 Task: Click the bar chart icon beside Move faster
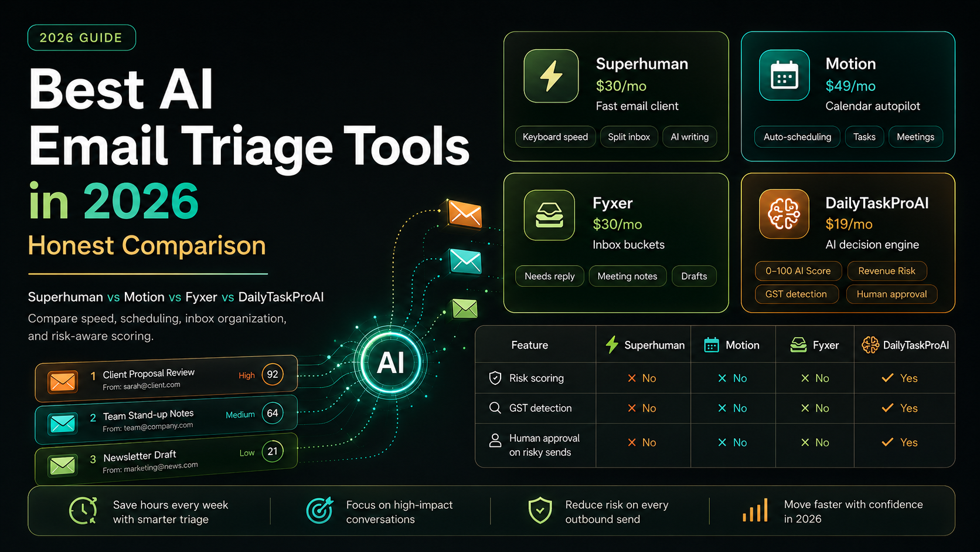pos(755,511)
